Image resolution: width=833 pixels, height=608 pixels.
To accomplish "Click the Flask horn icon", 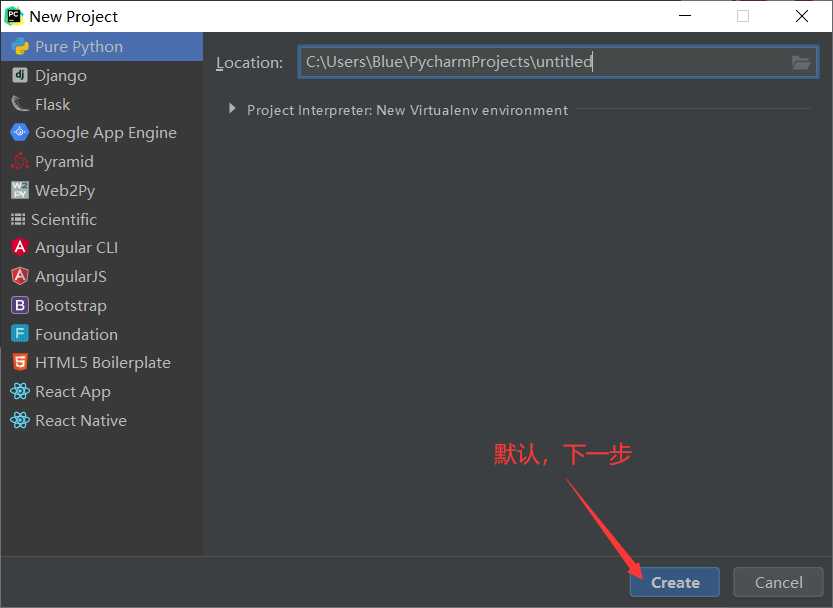I will (x=20, y=104).
